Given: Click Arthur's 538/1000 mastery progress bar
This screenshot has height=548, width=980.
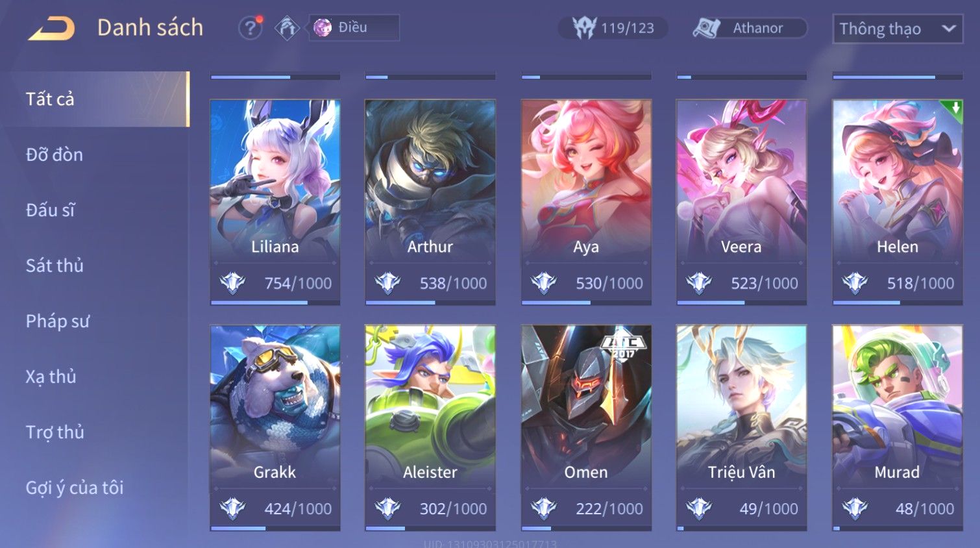Looking at the screenshot, I should (430, 303).
